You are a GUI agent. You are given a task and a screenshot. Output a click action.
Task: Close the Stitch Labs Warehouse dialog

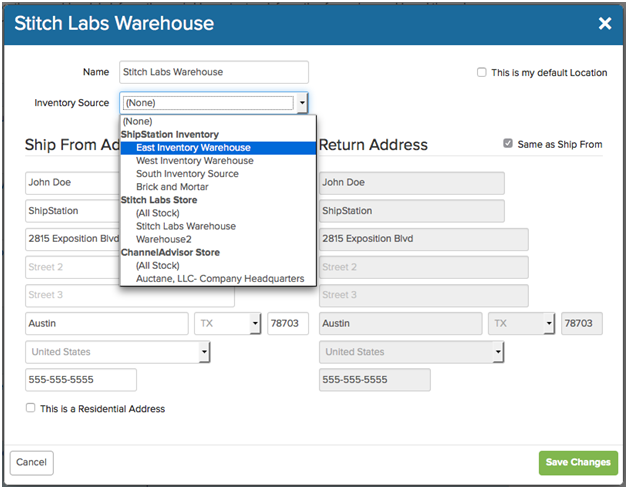[604, 23]
